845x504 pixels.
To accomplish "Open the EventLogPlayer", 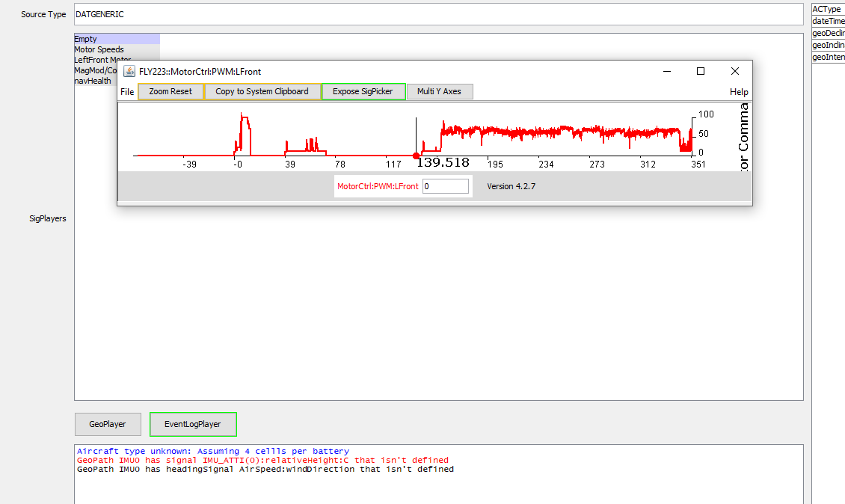I will (x=193, y=424).
